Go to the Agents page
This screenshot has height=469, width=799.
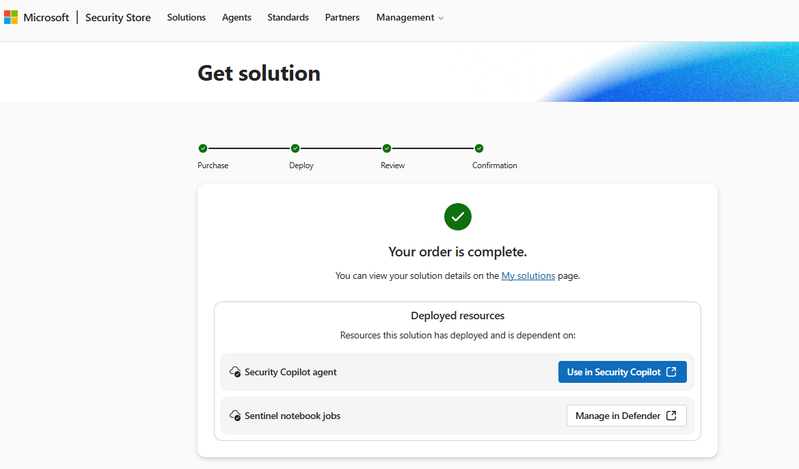point(236,17)
